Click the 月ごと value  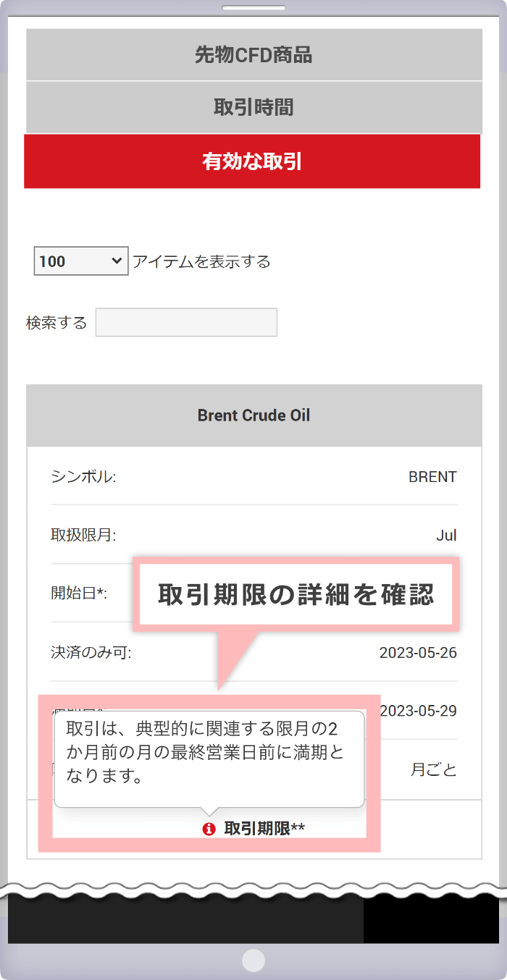(434, 770)
